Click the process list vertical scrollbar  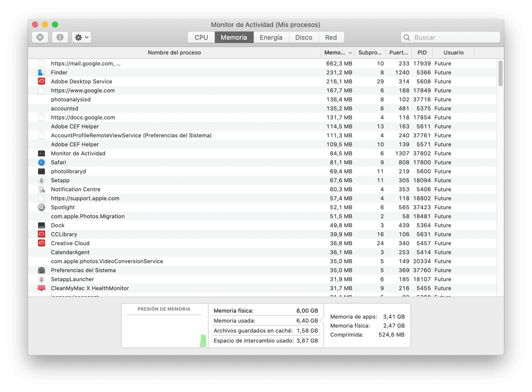tap(500, 73)
